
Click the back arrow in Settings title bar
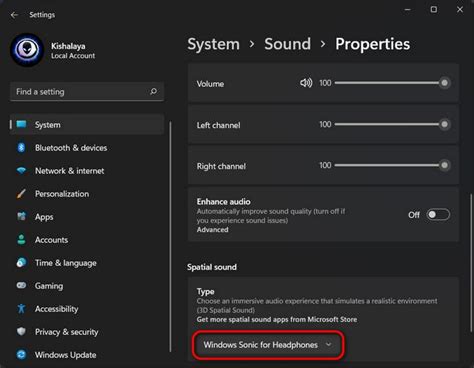14,15
